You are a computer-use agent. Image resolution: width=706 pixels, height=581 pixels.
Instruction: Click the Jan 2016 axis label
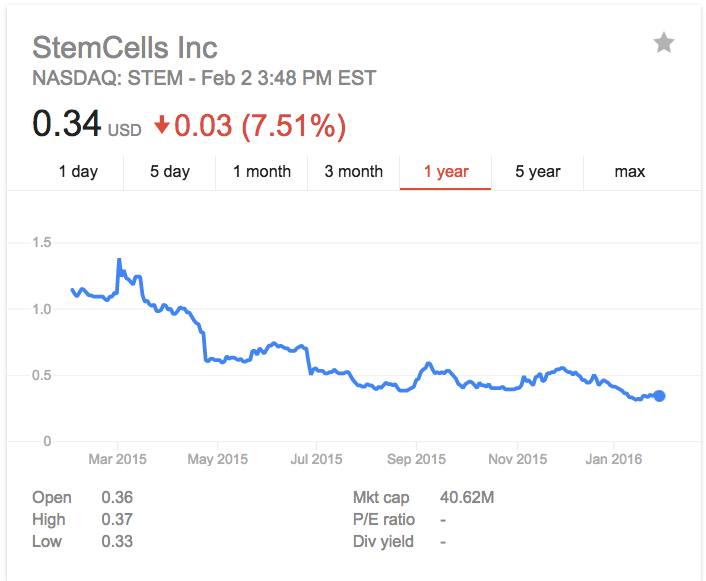pyautogui.click(x=613, y=459)
